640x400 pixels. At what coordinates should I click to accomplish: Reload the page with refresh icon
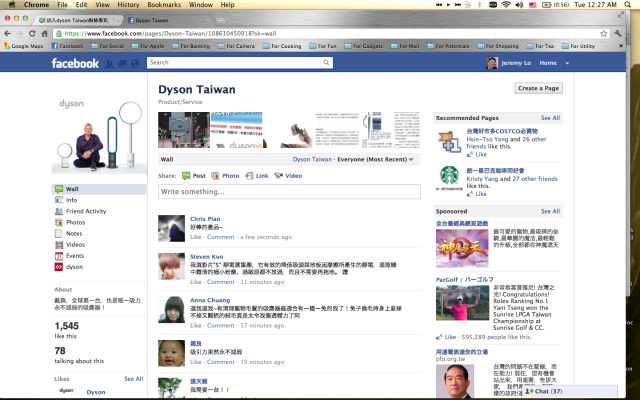(32, 33)
